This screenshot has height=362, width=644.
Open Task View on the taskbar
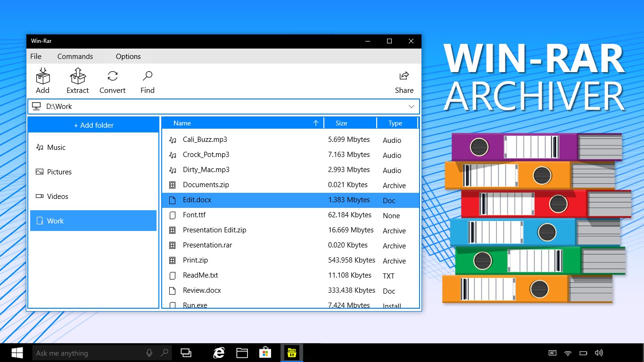tap(186, 353)
